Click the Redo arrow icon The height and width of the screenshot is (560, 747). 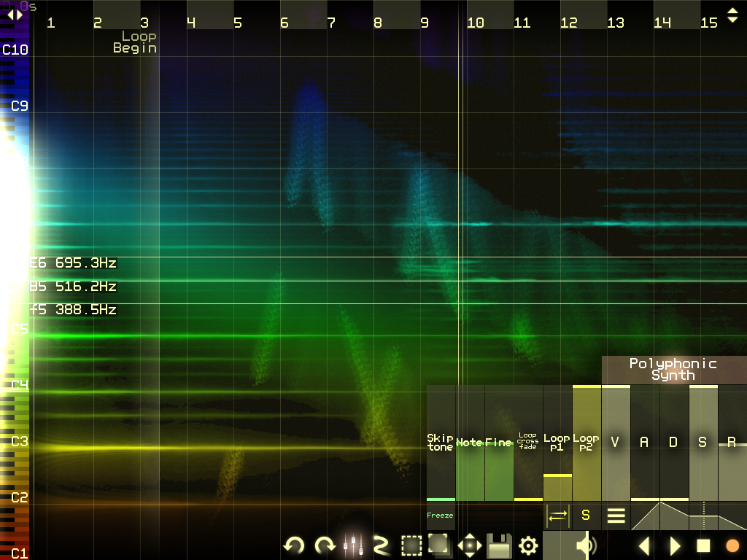click(x=325, y=545)
